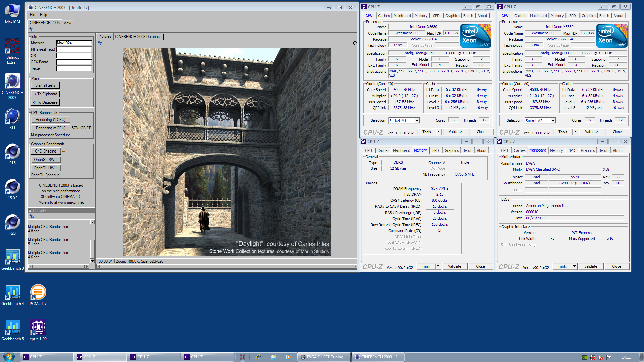644x362 pixels.
Task: Open Geekbench 4 from its desktop icon
Action: [x=12, y=295]
